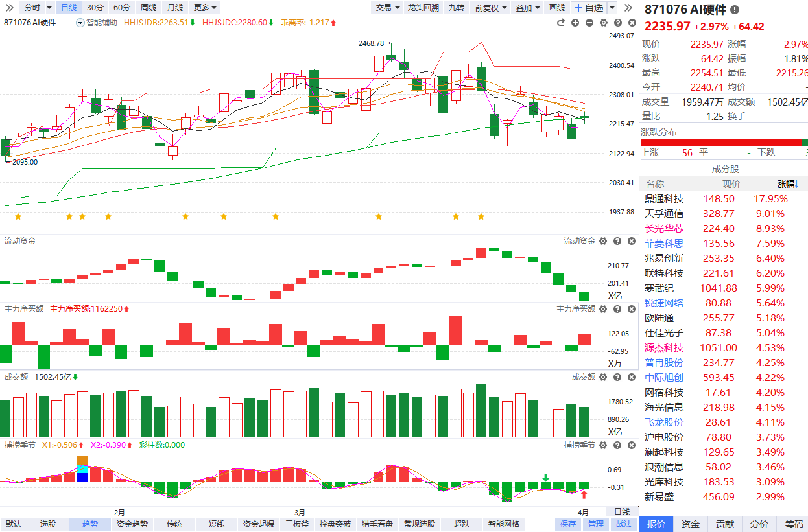Close the 成交额 indicator panel
The width and height of the screenshot is (808, 532).
coord(629,376)
